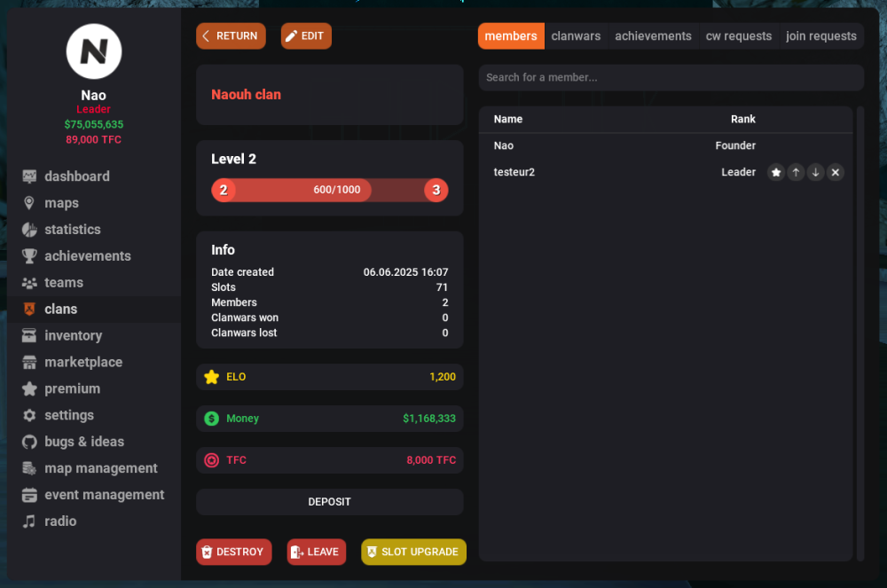Demote testeur2 with the down arrow

pyautogui.click(x=815, y=172)
